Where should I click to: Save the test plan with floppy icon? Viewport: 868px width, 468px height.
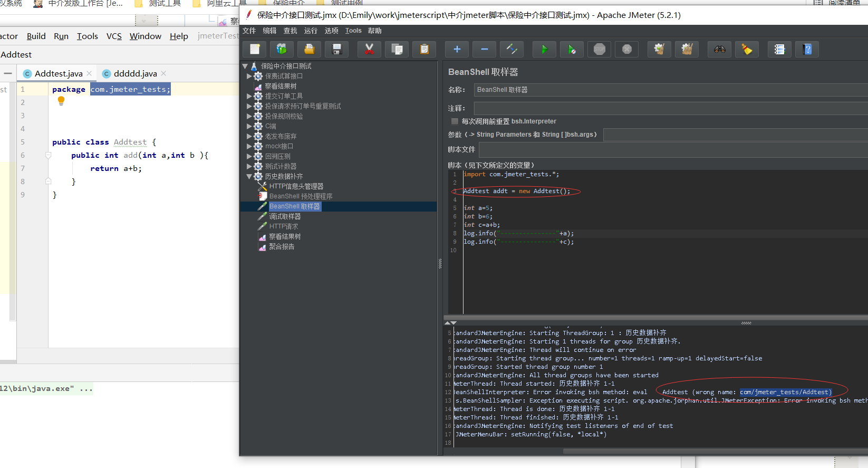coord(337,49)
